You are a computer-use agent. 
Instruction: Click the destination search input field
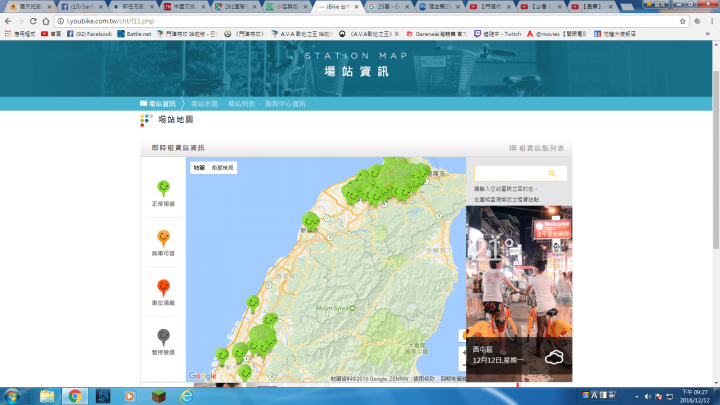521,174
